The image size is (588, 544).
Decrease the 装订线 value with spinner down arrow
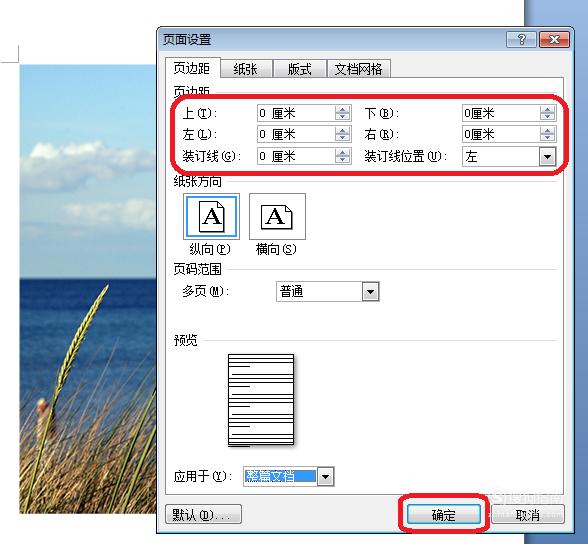click(343, 160)
